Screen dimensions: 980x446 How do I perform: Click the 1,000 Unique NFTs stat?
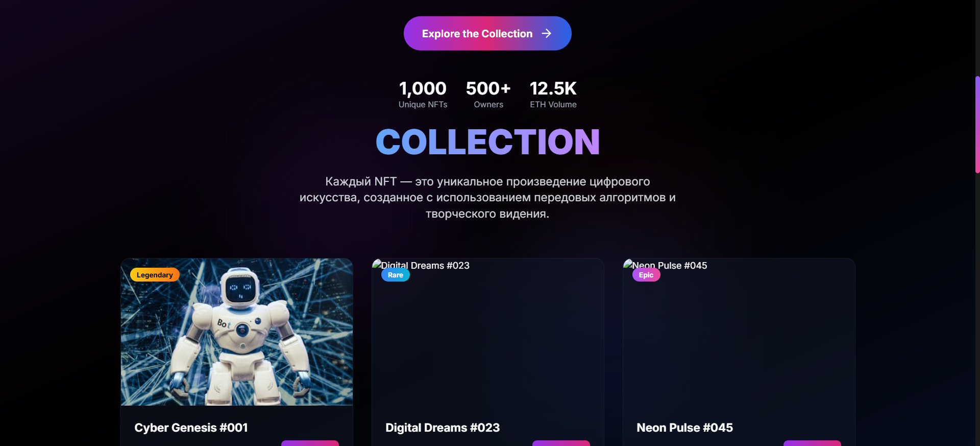(423, 95)
